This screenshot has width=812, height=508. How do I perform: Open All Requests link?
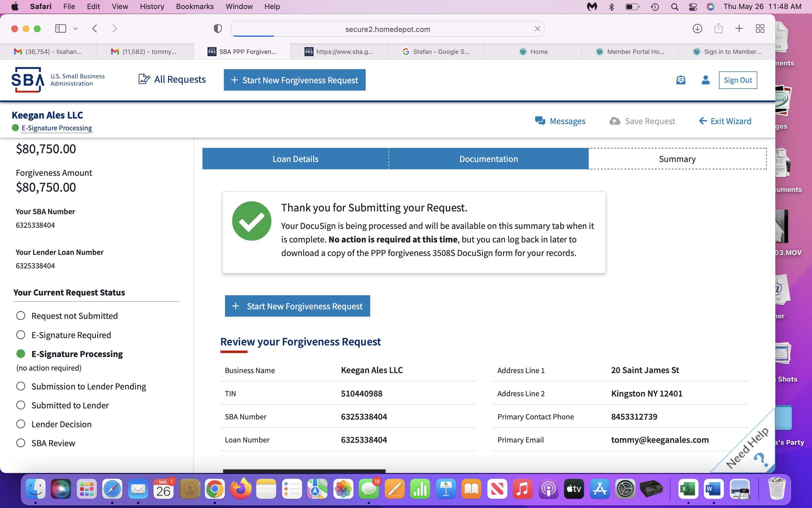172,79
